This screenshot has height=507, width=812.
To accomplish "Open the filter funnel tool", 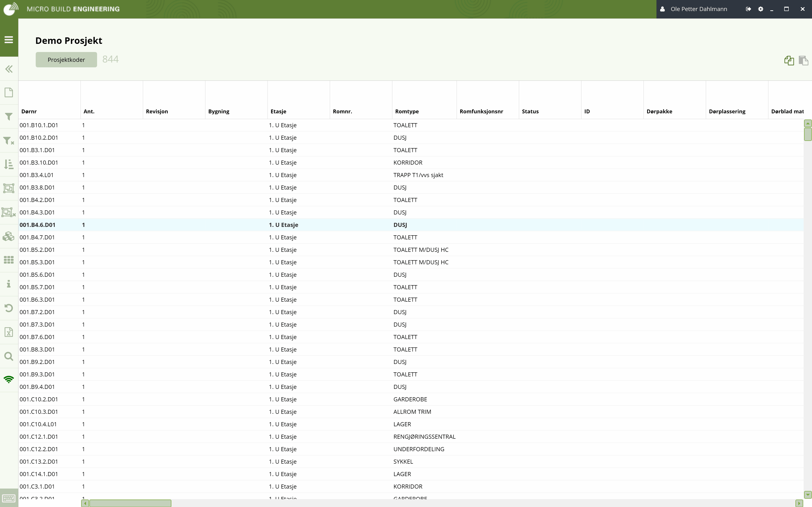I will pos(9,116).
